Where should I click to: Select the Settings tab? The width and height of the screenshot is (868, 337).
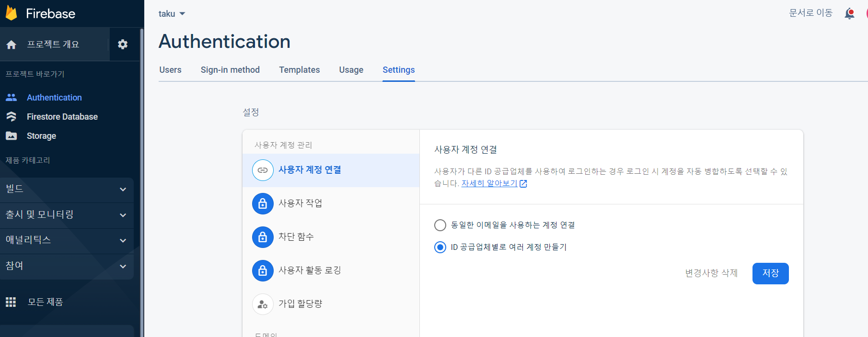tap(399, 70)
